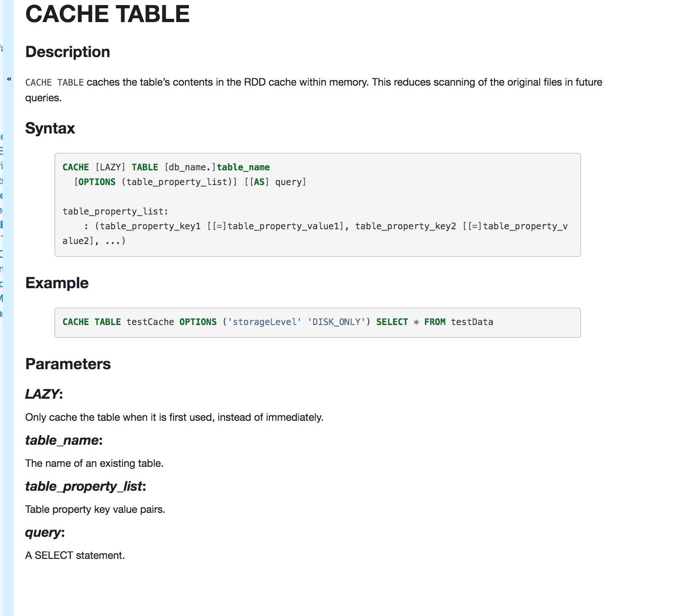Click 'Table property key value pairs.' text
Image resolution: width=699 pixels, height=616 pixels.
95,509
